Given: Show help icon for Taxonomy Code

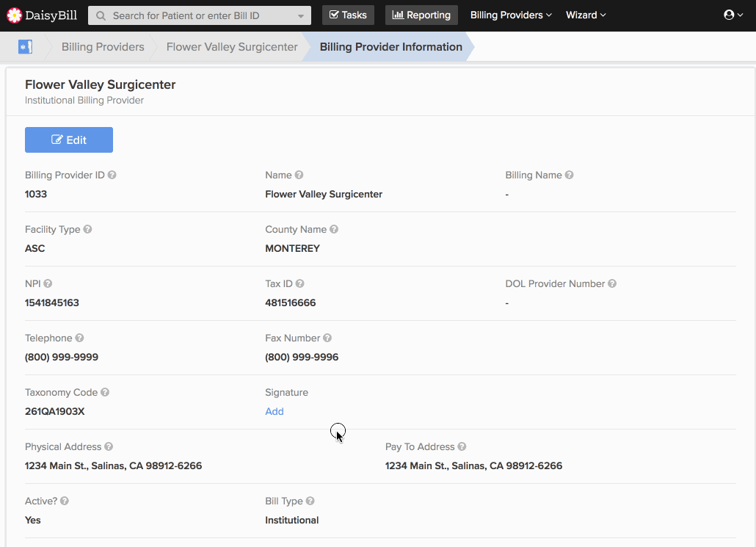Looking at the screenshot, I should point(105,392).
